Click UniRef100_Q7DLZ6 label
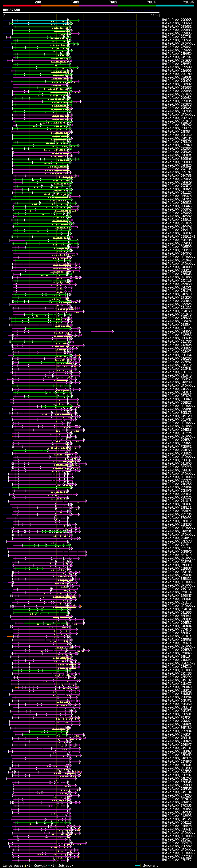Viewport: 197px width, 868px height. pyautogui.click(x=177, y=142)
